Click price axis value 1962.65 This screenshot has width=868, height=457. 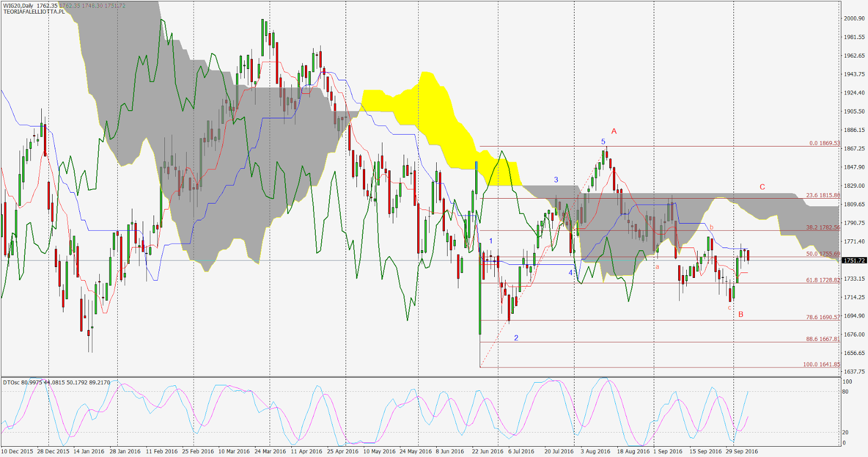pos(854,55)
